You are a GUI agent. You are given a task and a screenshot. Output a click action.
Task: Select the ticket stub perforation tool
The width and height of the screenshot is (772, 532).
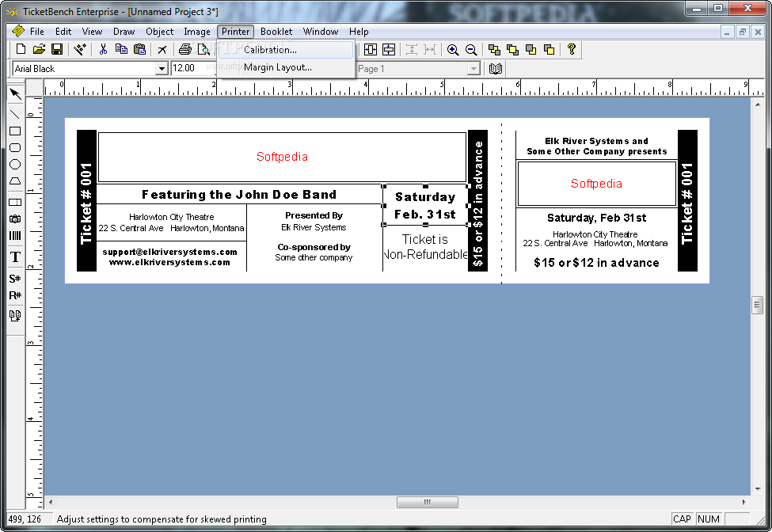pos(15,202)
